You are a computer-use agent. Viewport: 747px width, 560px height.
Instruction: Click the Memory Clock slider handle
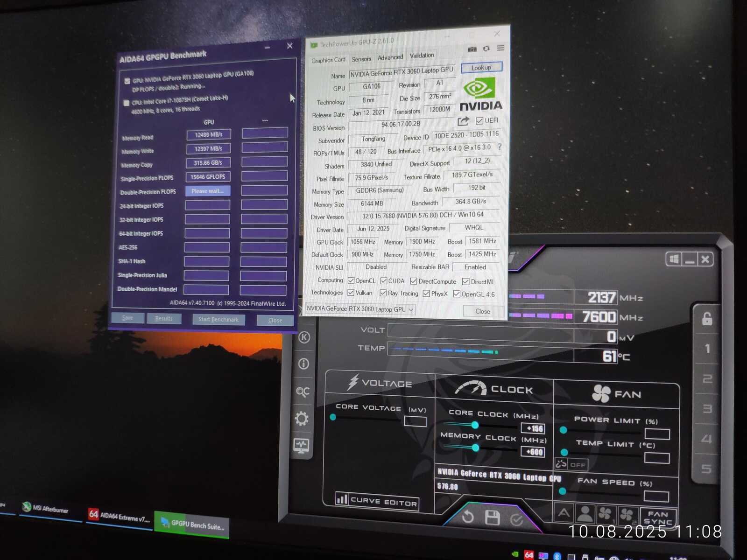(475, 448)
